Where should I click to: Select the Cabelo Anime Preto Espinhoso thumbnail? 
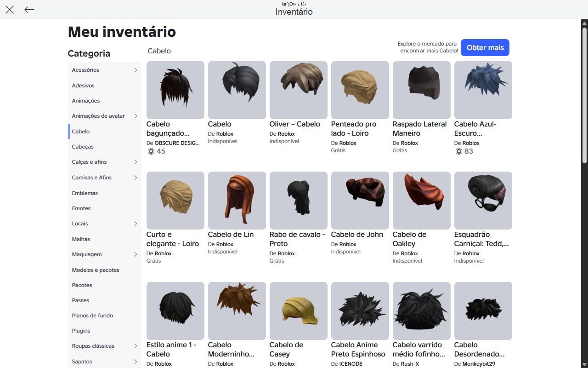pyautogui.click(x=360, y=311)
